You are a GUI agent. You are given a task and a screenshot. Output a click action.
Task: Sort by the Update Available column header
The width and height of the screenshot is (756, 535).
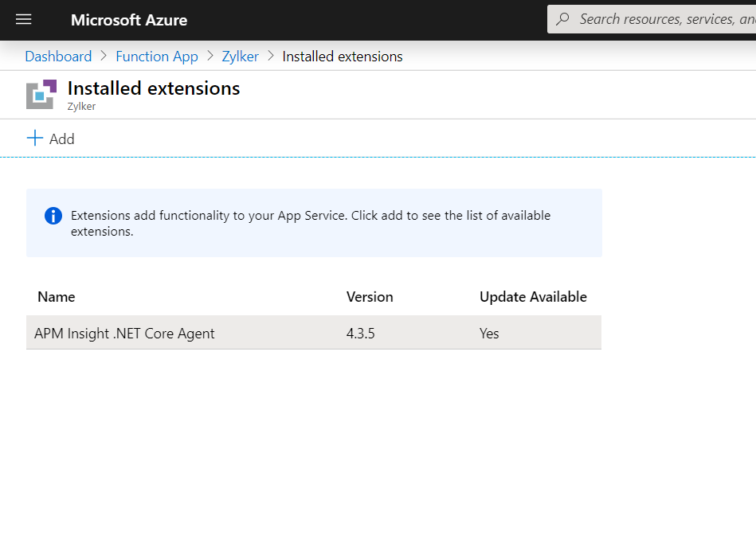(533, 297)
